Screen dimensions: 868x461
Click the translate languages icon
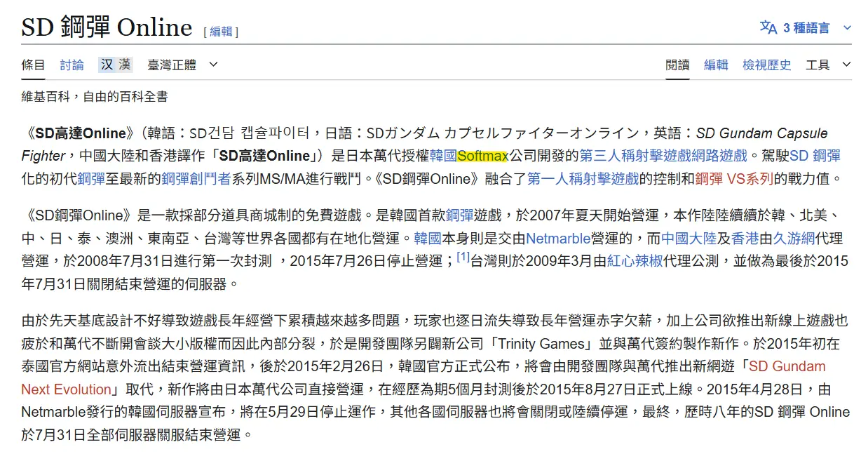pos(768,27)
